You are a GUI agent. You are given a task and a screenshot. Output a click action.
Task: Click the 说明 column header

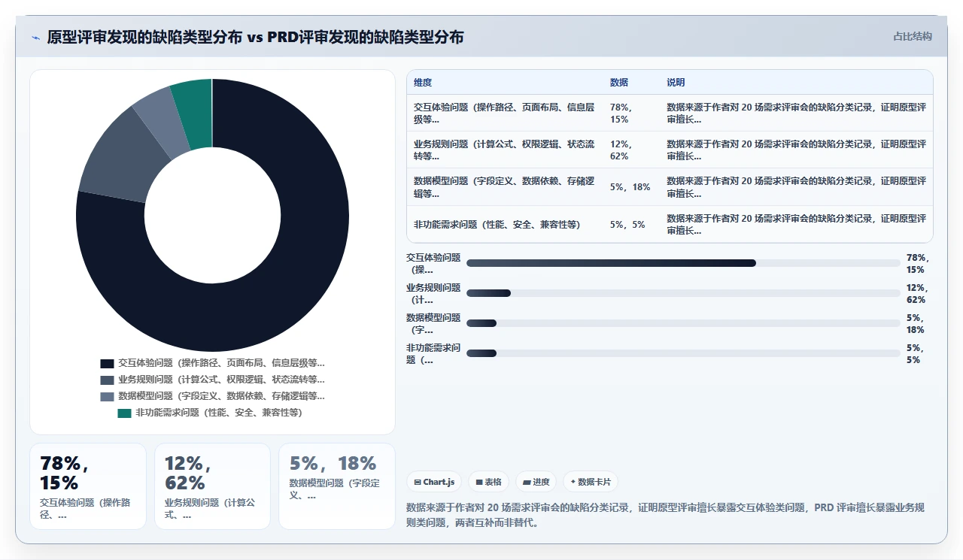tap(676, 83)
